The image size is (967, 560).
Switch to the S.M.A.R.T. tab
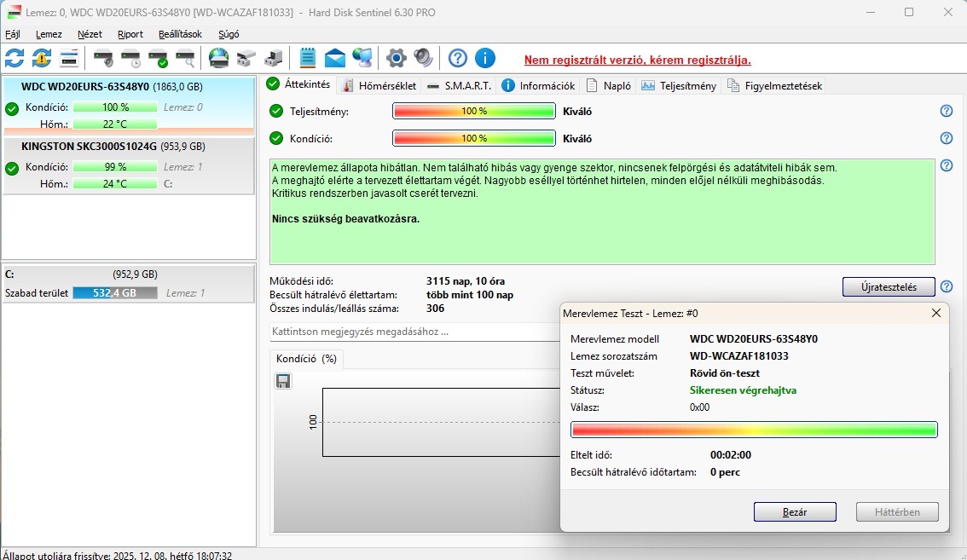coord(460,86)
